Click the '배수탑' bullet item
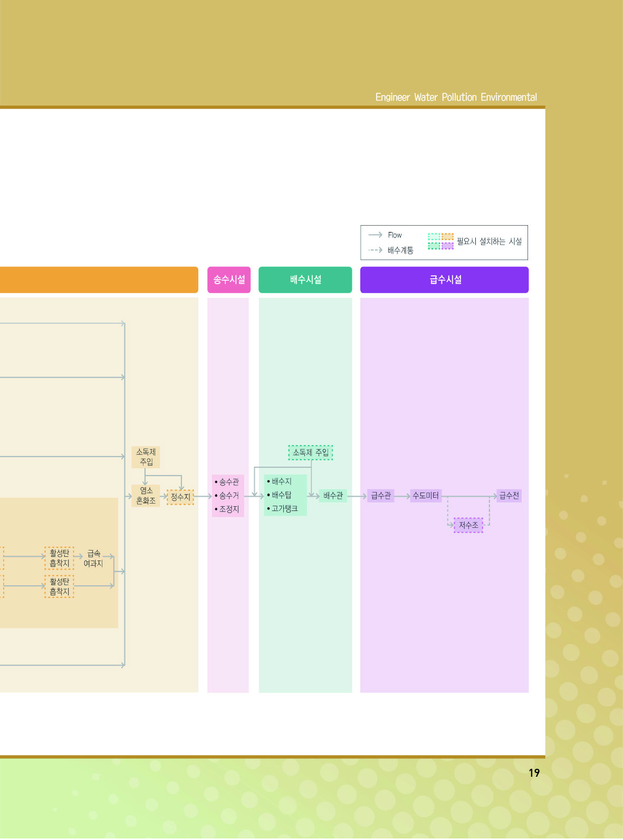 (280, 495)
